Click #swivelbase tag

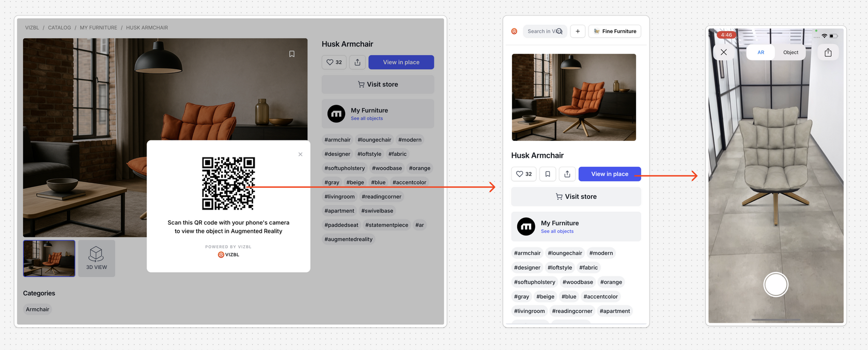coord(377,211)
